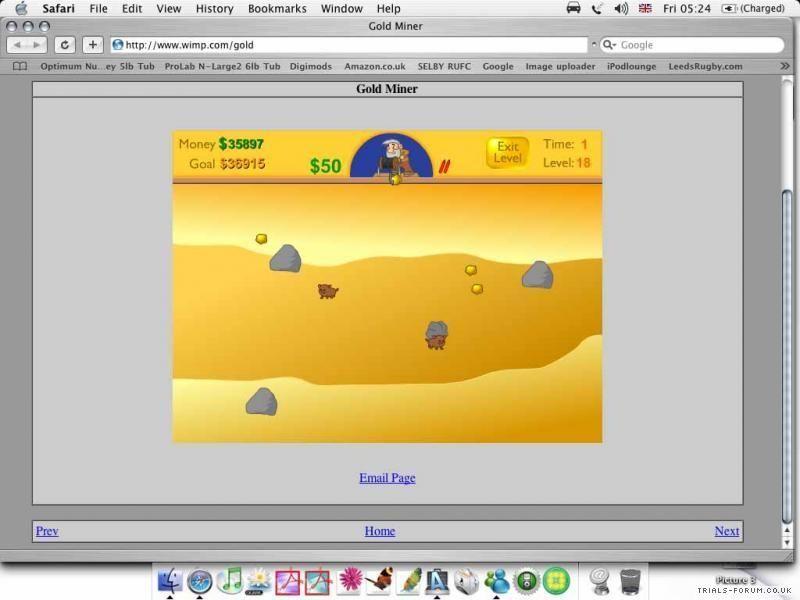Add a bookmark with the plus button
This screenshot has height=600, width=800.
92,45
